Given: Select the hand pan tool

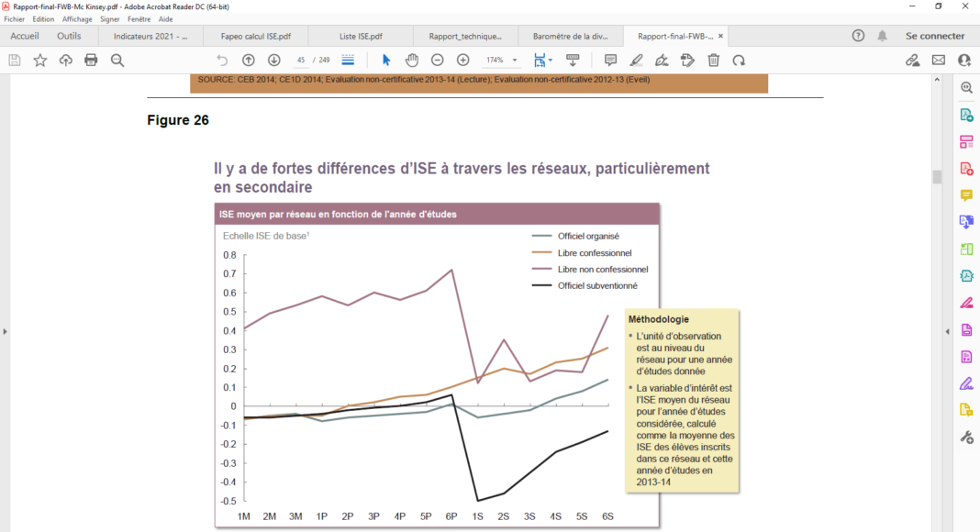Looking at the screenshot, I should pyautogui.click(x=412, y=60).
